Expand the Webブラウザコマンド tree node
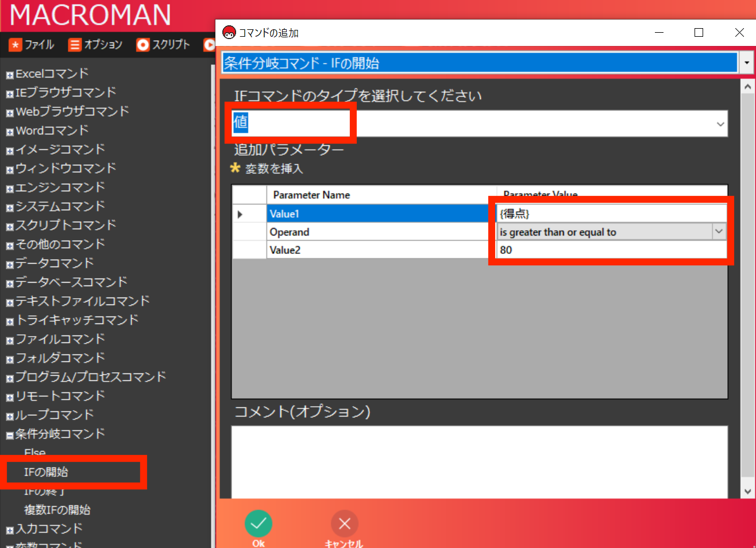 pyautogui.click(x=10, y=113)
